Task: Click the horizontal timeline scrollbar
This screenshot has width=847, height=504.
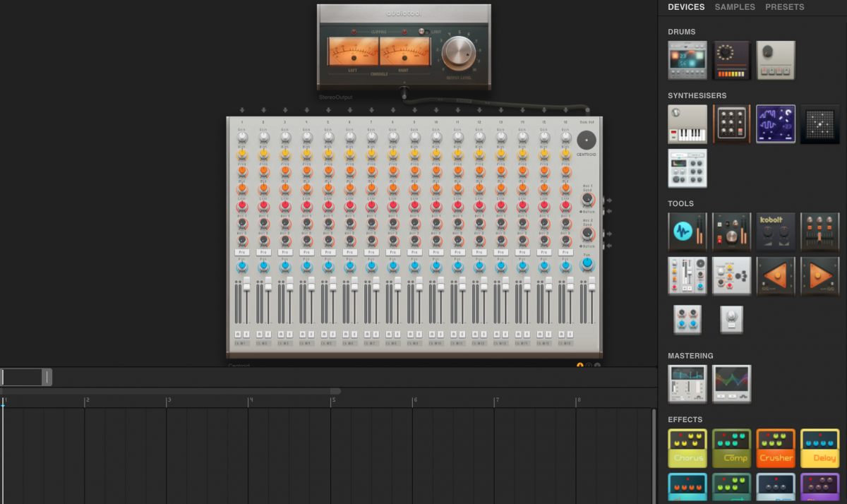Action: tap(170, 390)
